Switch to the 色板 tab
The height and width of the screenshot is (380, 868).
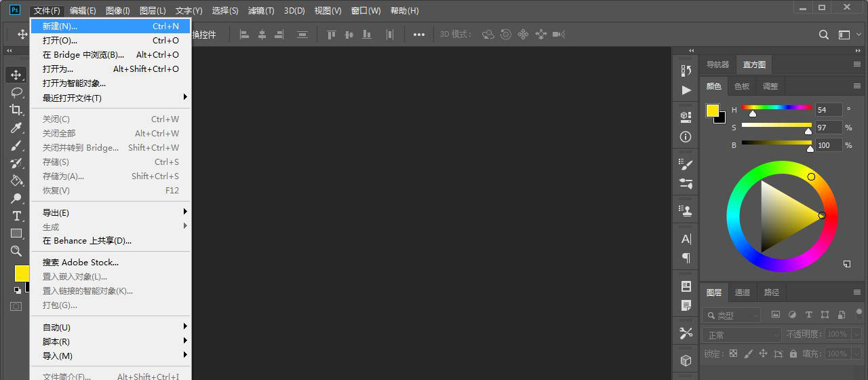pos(742,86)
